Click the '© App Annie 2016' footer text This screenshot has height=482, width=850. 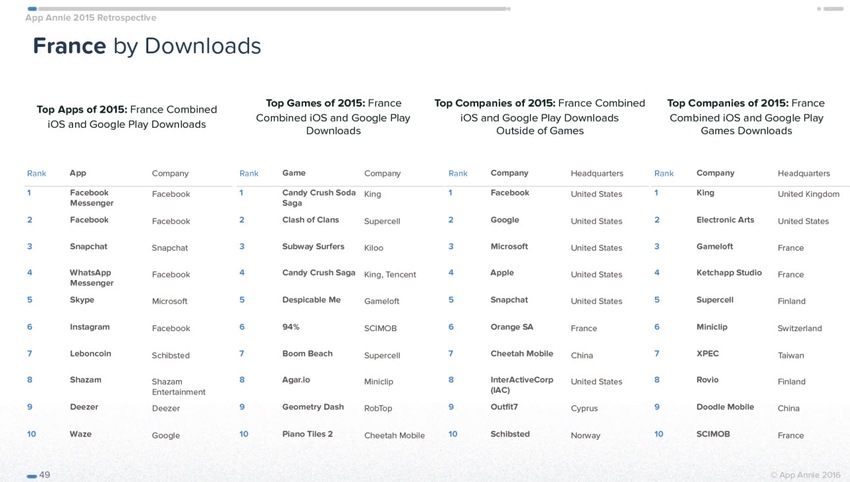tap(805, 475)
